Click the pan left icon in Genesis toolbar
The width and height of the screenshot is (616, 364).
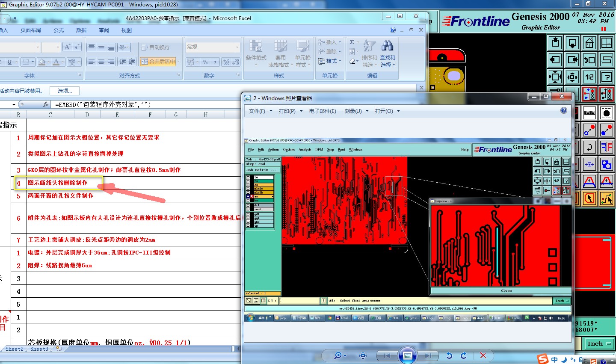click(x=555, y=60)
